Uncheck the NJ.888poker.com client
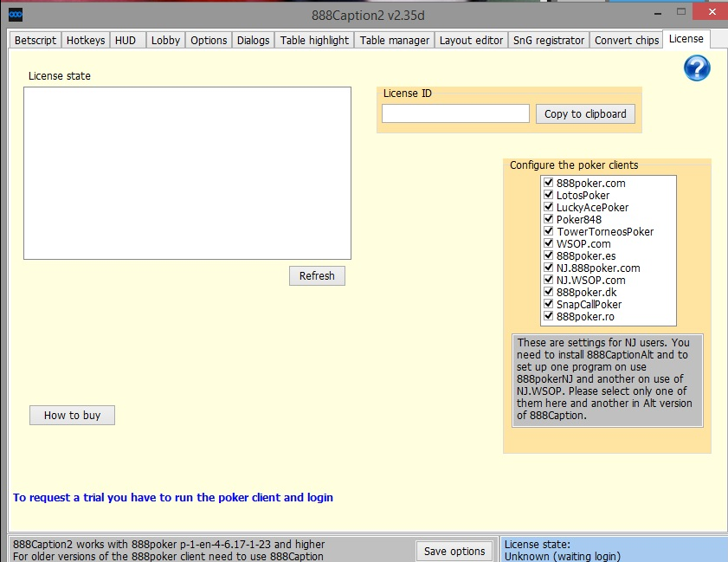Viewport: 728px width, 562px height. pos(548,268)
